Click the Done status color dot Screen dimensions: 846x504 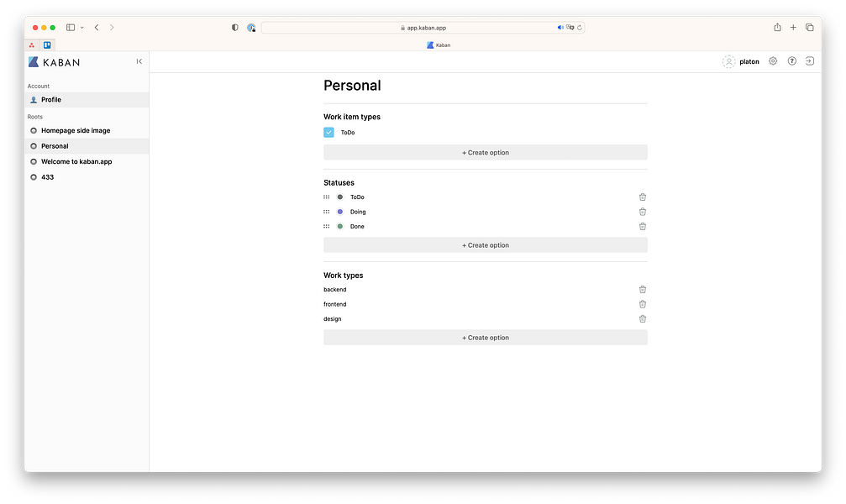[340, 226]
